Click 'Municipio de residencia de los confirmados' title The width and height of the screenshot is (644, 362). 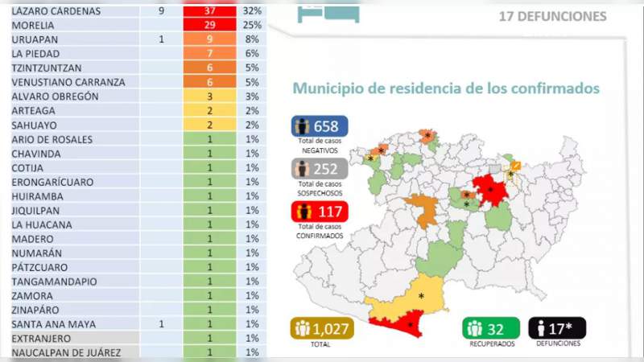coord(446,88)
